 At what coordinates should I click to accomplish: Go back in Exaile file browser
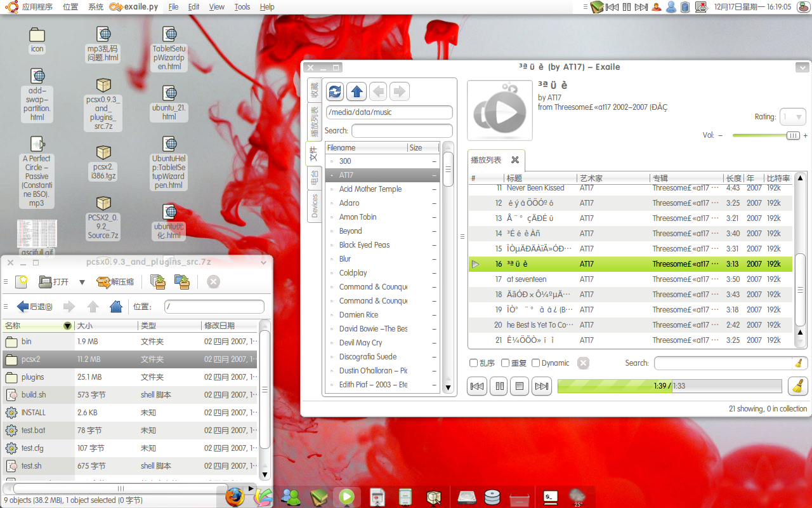[378, 91]
